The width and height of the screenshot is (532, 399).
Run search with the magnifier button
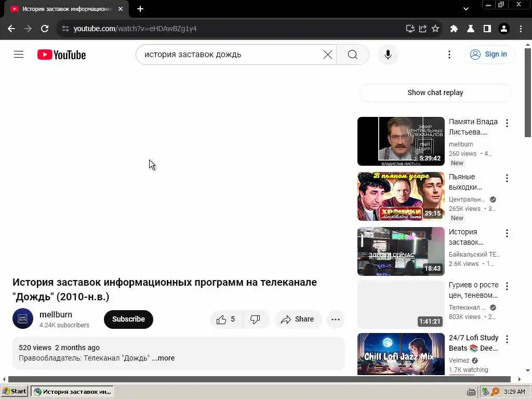(x=353, y=54)
